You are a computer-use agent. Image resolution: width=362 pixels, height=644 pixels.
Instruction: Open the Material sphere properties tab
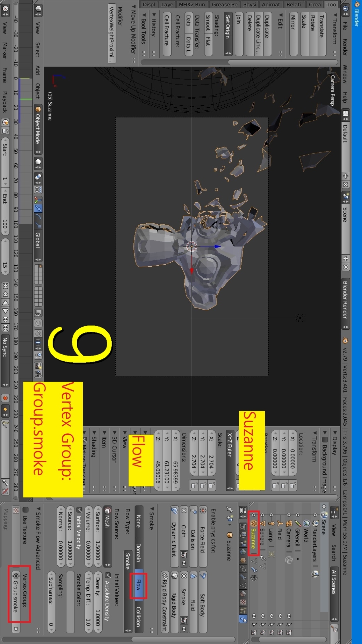tap(243, 593)
